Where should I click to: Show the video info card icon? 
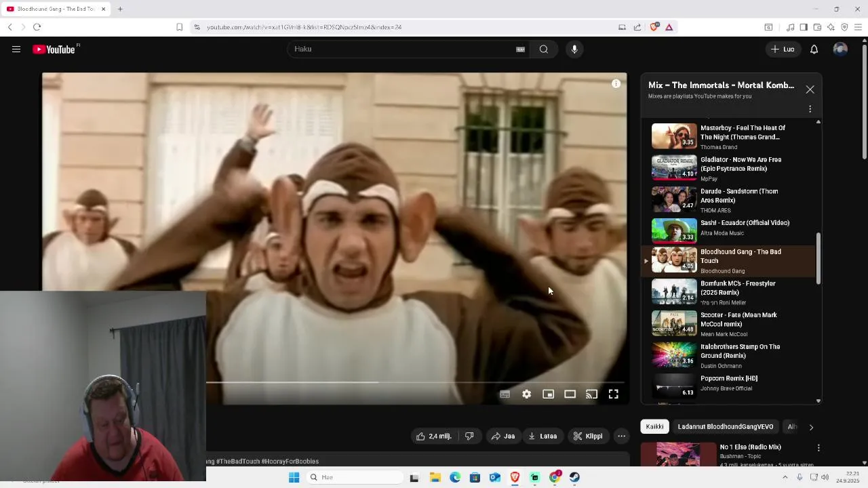(x=616, y=84)
